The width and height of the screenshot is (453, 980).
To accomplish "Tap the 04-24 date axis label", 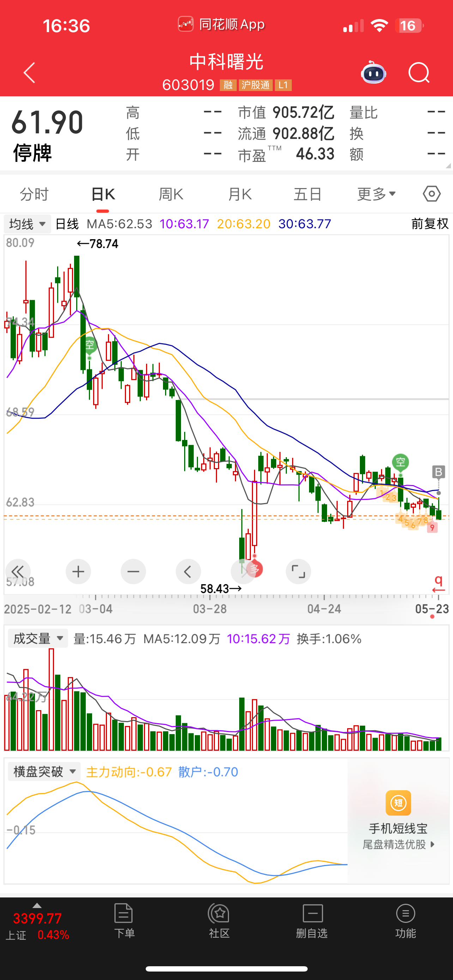I will click(x=324, y=609).
